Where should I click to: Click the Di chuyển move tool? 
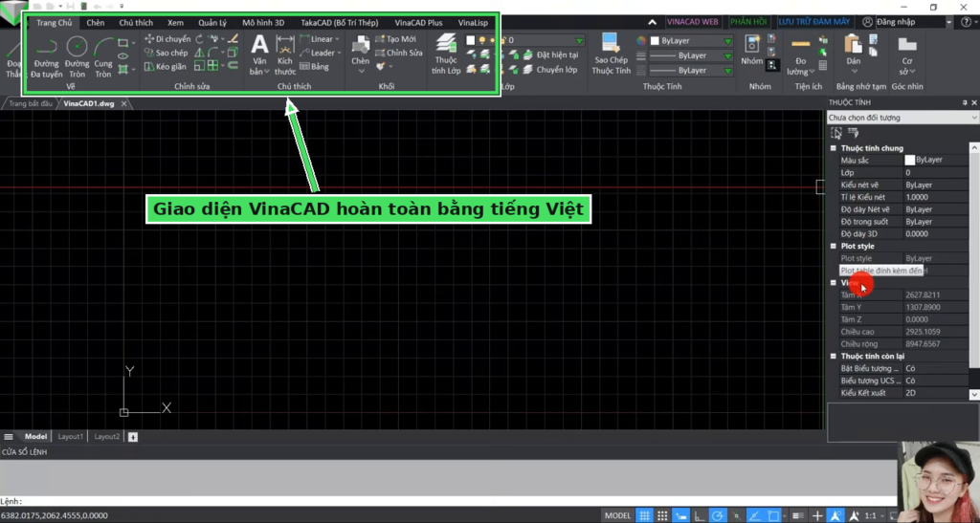(167, 38)
